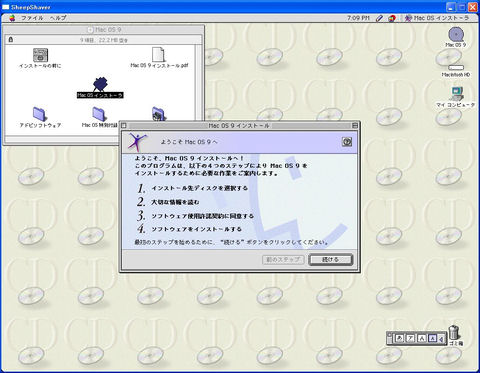Click the ようこそ Mac OS 9 へ heading
The height and width of the screenshot is (373, 480).
(189, 142)
